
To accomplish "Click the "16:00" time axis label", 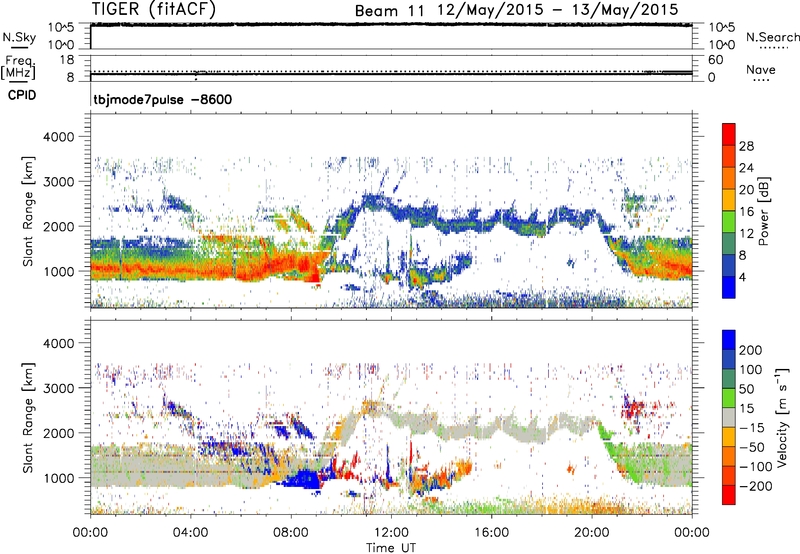I will 491,533.
